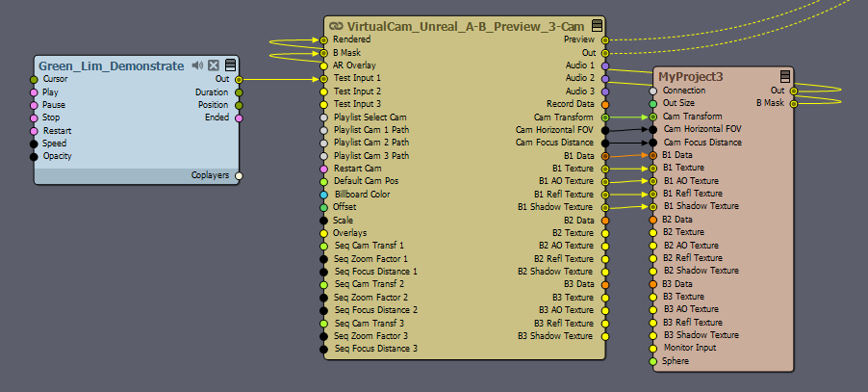Click MyProject3 Connection input pin
Image resolution: width=868 pixels, height=392 pixels.
pos(653,91)
